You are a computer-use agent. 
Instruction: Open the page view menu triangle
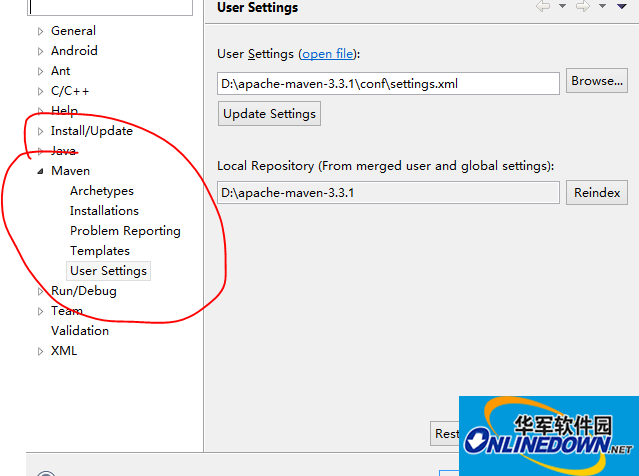tap(621, 6)
